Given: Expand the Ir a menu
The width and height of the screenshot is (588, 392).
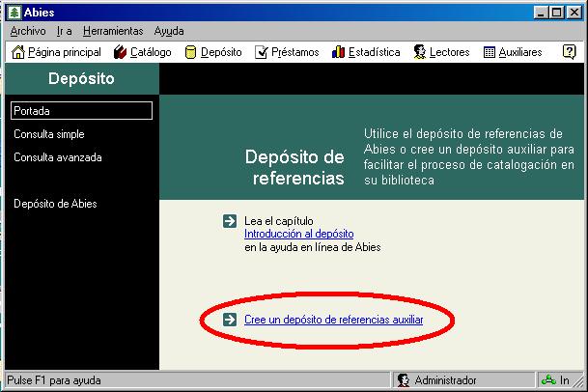Looking at the screenshot, I should tap(65, 31).
